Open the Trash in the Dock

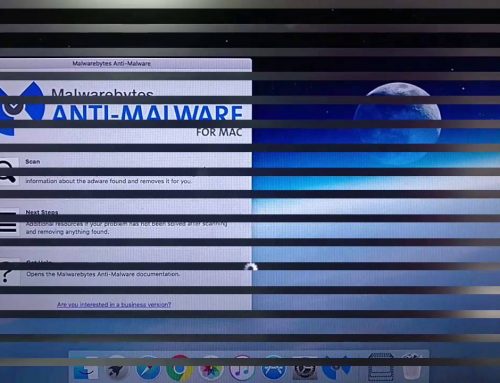[412, 367]
